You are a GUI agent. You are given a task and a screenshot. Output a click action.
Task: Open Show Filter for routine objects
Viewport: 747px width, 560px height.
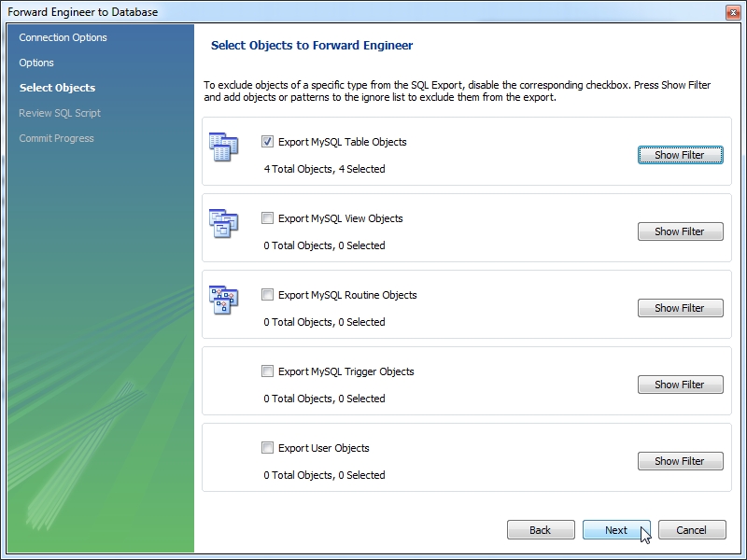(x=681, y=308)
